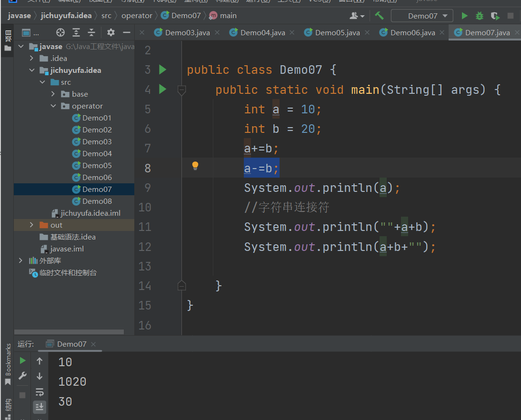Click the locate-file crosshair icon in project panel
The height and width of the screenshot is (420, 521).
60,32
